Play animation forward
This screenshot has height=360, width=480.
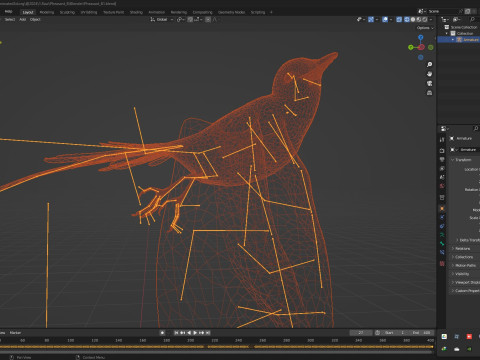[195, 333]
